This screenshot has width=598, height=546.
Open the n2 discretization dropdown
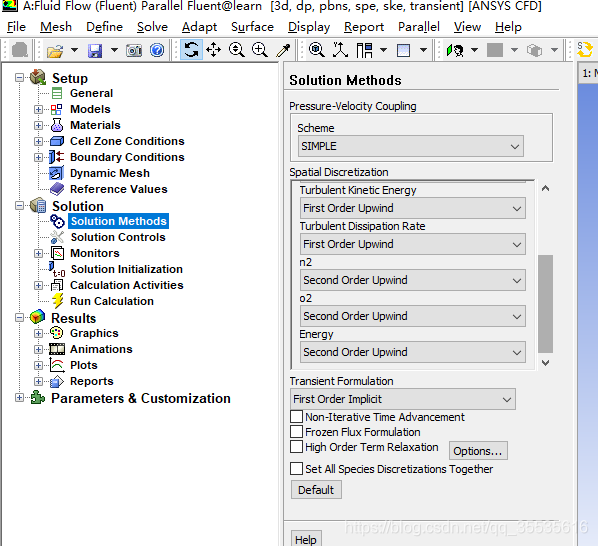tap(413, 280)
